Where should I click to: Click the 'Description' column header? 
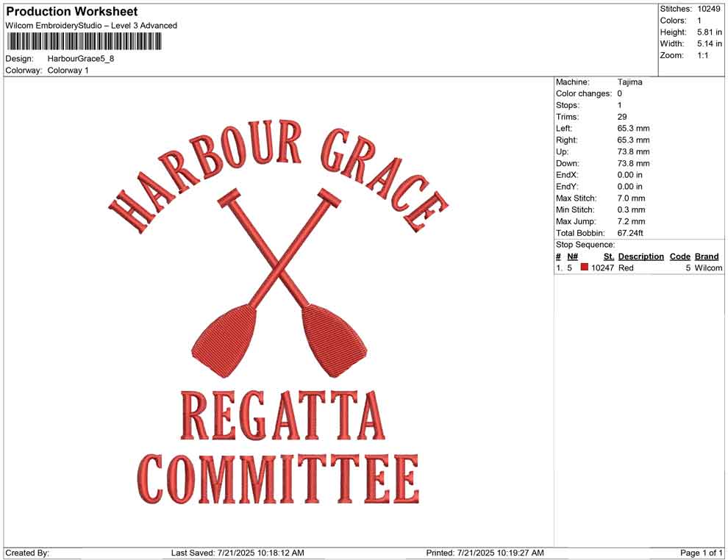coord(641,256)
